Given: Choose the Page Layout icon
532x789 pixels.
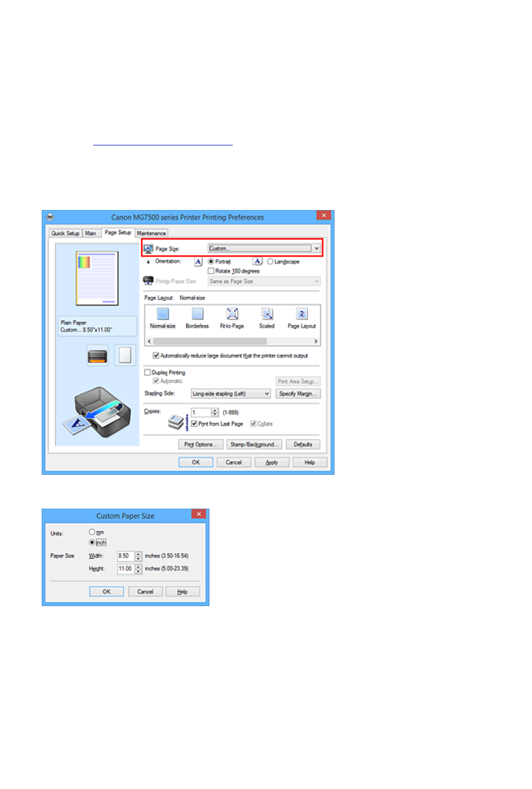Looking at the screenshot, I should click(302, 313).
